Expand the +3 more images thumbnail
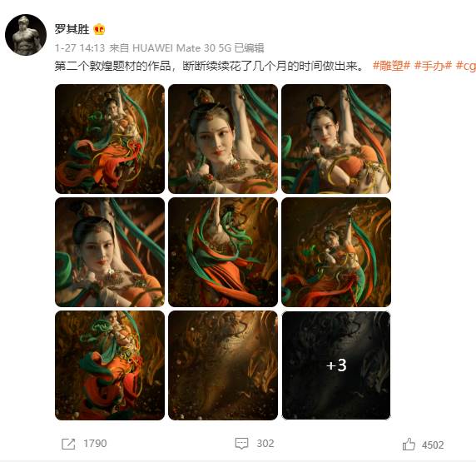The image size is (476, 462). (x=336, y=365)
